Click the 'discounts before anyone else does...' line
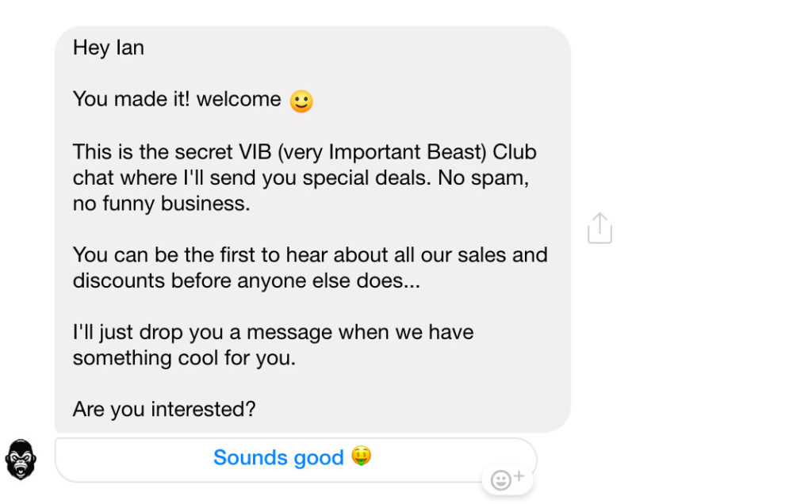The height and width of the screenshot is (504, 812). click(x=247, y=281)
